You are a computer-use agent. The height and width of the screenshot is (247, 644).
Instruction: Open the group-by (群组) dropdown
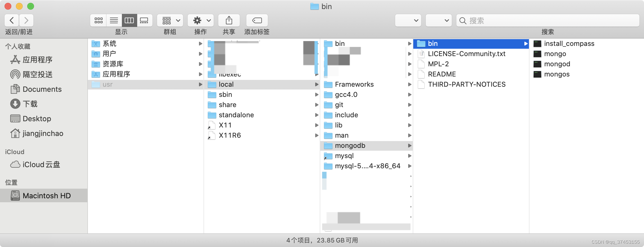(x=170, y=20)
